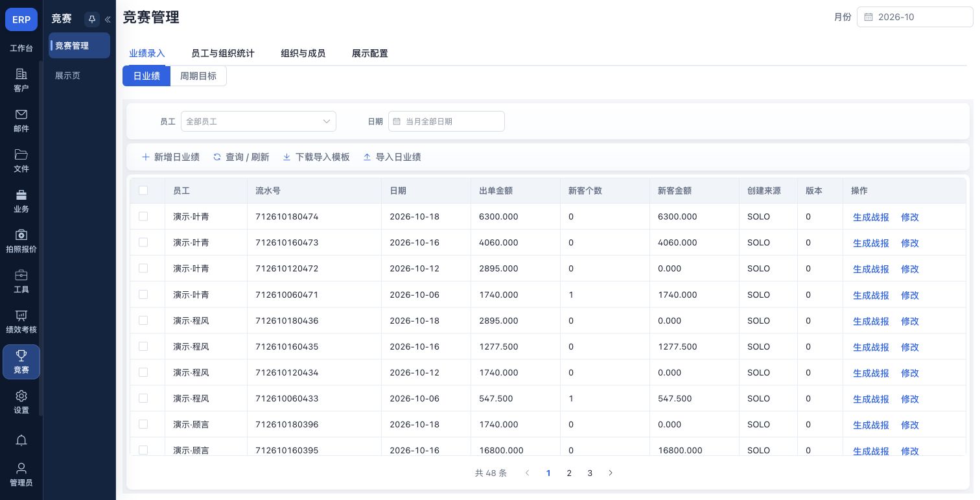980x500 pixels.
Task: Switch to 展示配置 tab
Action: coord(370,53)
